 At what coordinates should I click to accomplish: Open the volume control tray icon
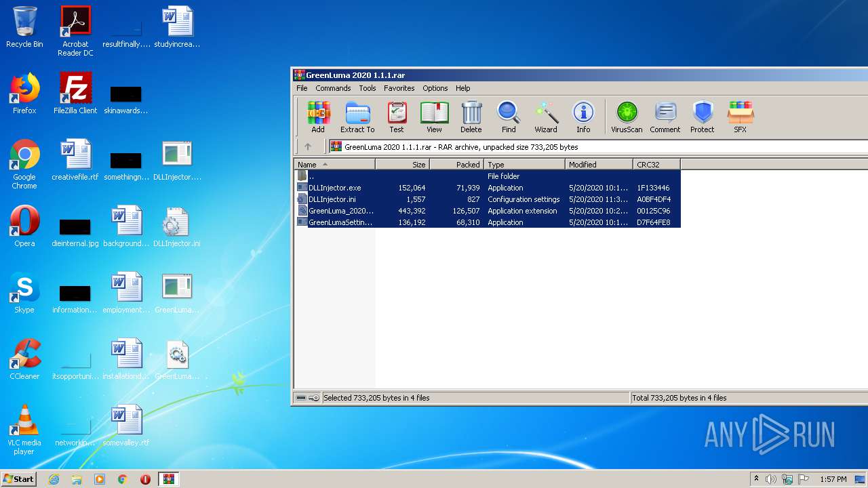[771, 479]
